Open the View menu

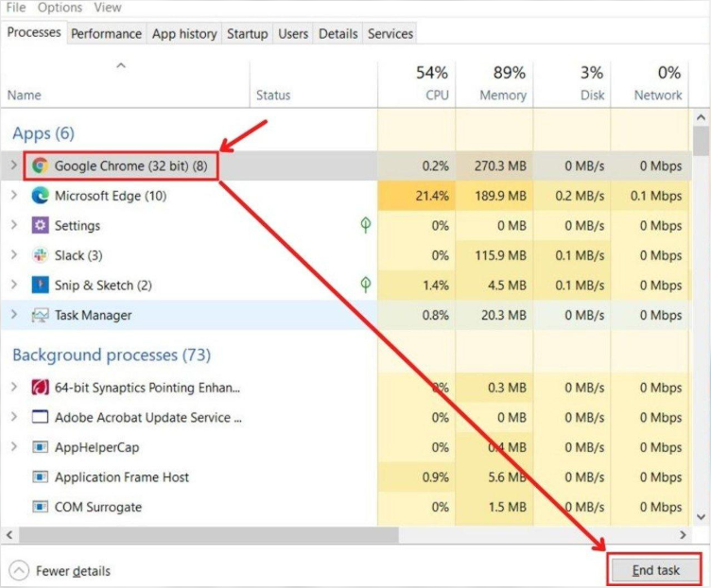coord(108,8)
